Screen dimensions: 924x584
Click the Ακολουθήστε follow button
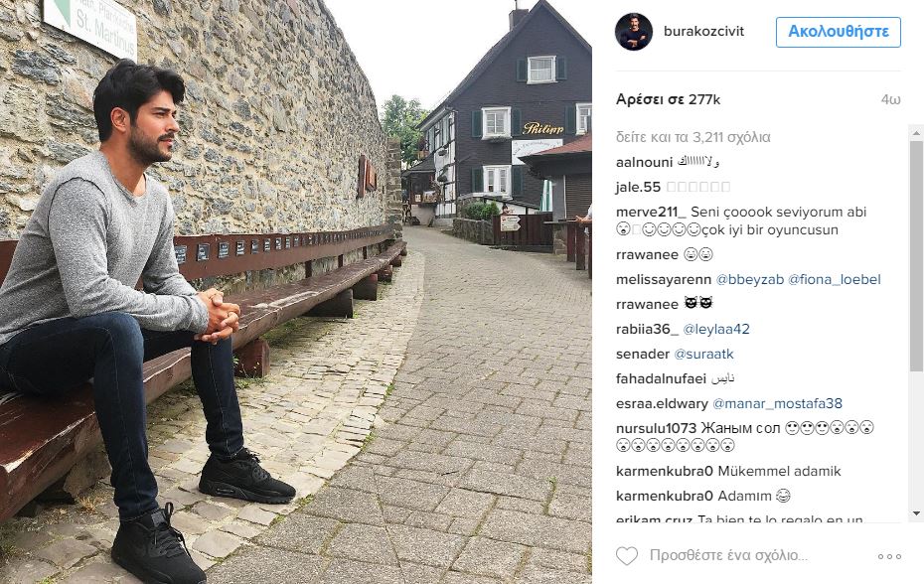[x=838, y=32]
